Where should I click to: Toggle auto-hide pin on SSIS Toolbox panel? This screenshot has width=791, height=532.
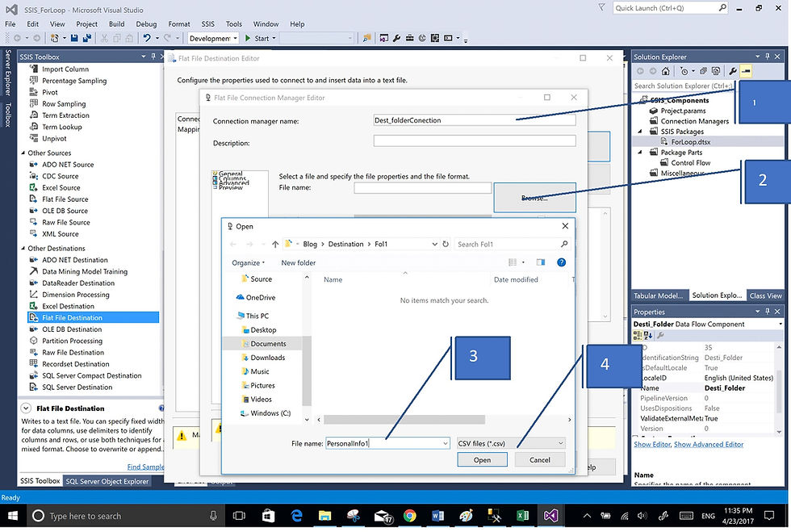tap(153, 57)
